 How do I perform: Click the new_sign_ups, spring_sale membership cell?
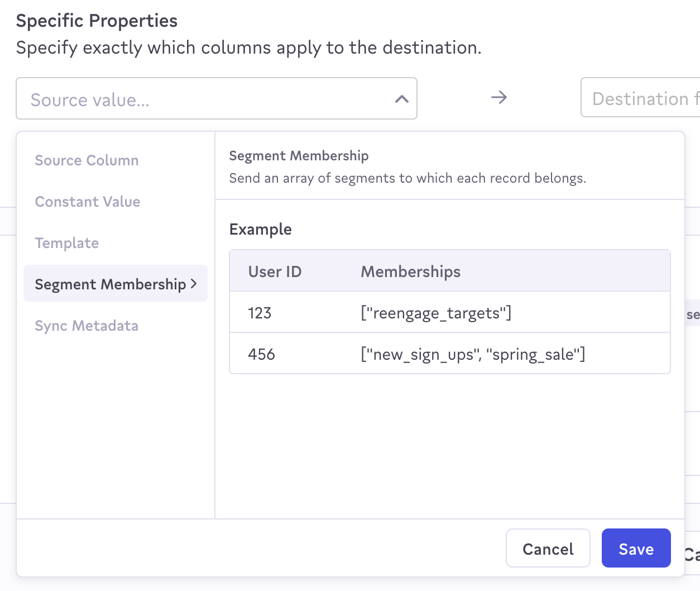tap(473, 354)
